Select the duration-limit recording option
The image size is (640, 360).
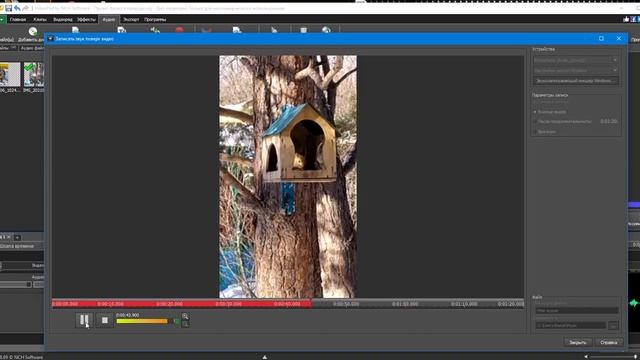click(x=535, y=121)
